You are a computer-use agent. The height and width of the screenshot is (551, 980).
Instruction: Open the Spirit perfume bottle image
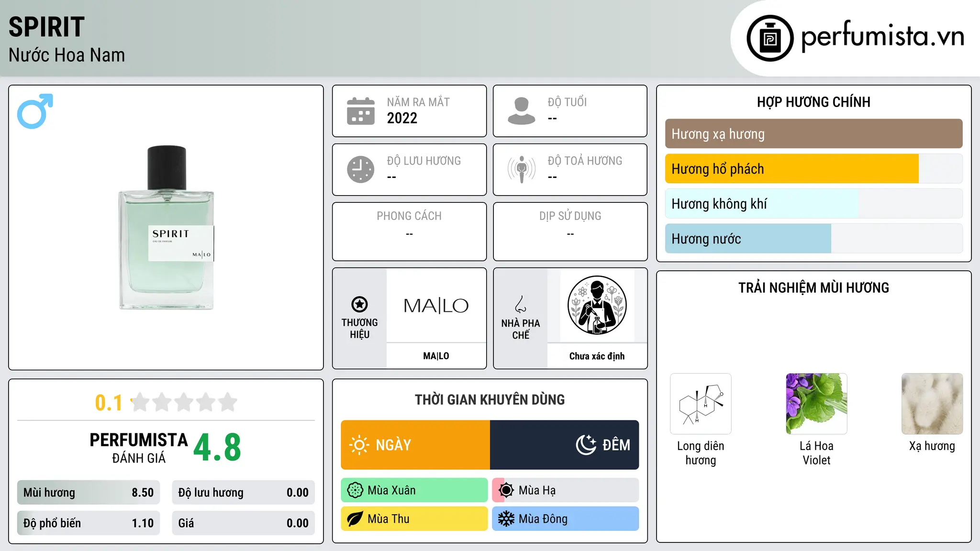(x=166, y=228)
